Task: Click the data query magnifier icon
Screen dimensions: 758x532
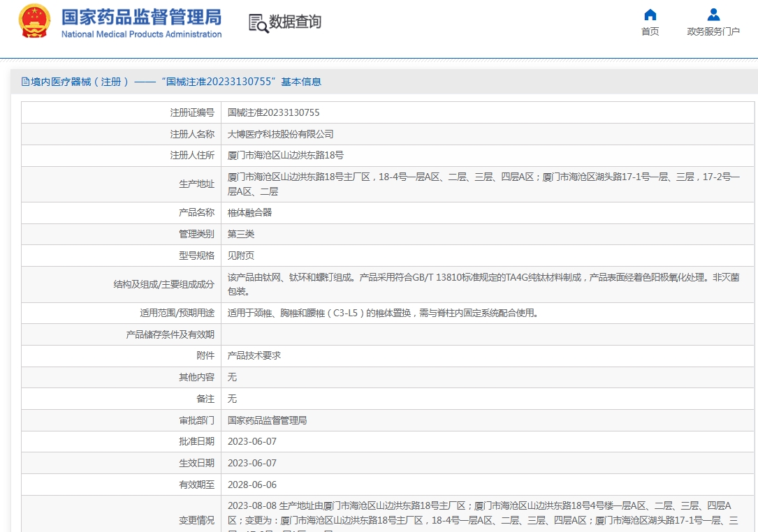Action: (258, 23)
